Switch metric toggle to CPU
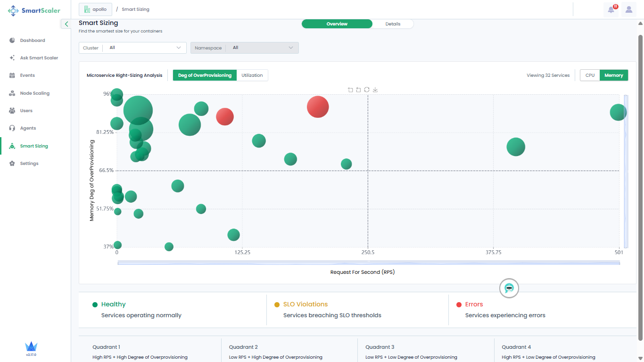 [590, 75]
